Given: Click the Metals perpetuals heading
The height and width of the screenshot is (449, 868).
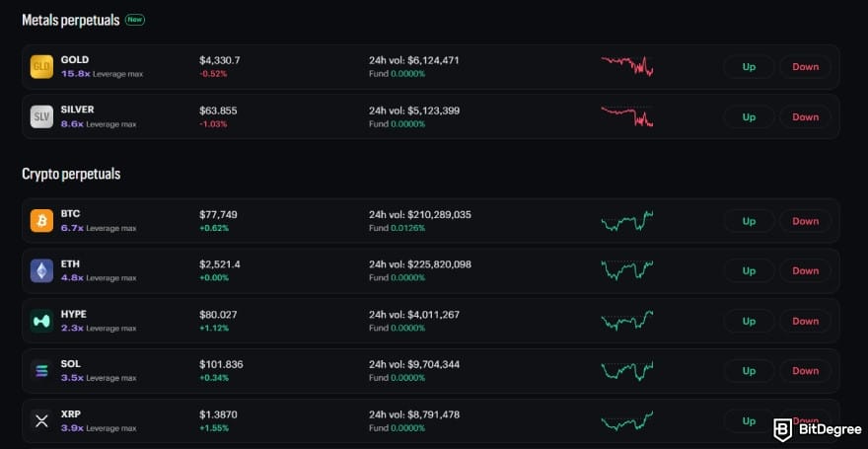Looking at the screenshot, I should 71,20.
